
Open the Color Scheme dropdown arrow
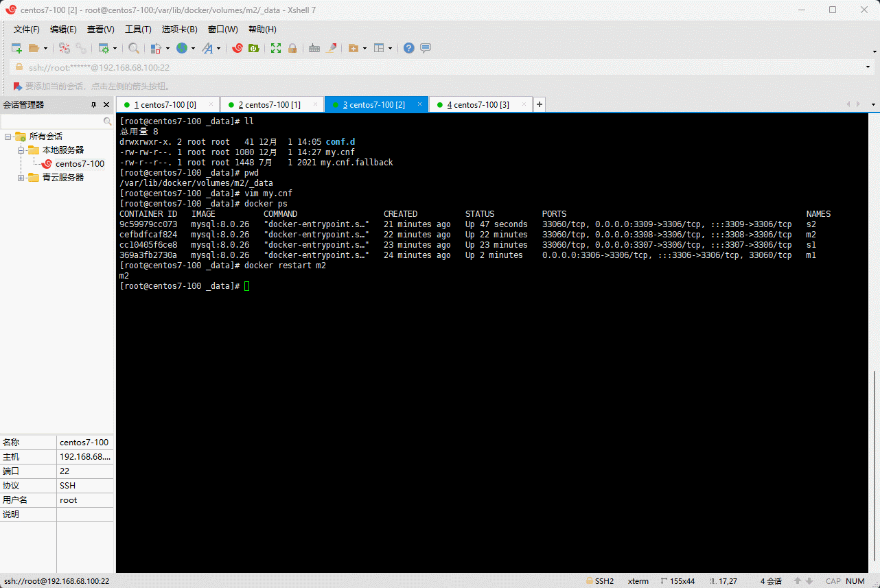pos(167,48)
